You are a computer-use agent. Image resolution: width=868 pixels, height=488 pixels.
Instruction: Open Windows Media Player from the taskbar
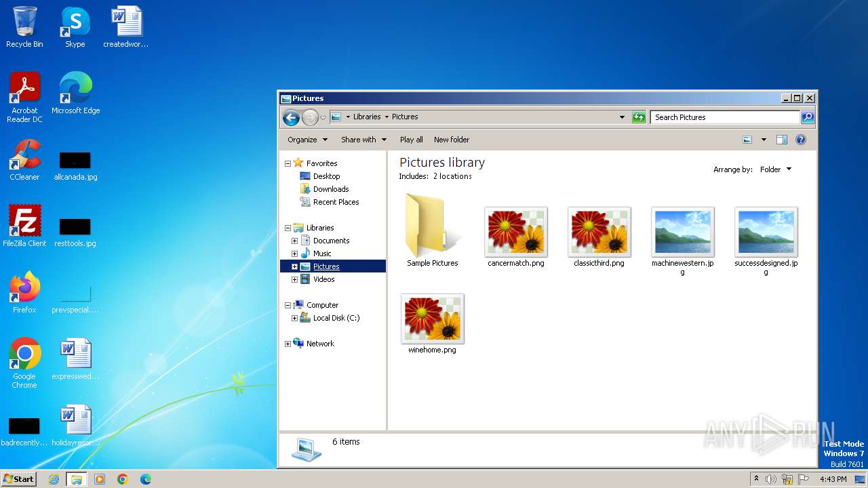100,479
